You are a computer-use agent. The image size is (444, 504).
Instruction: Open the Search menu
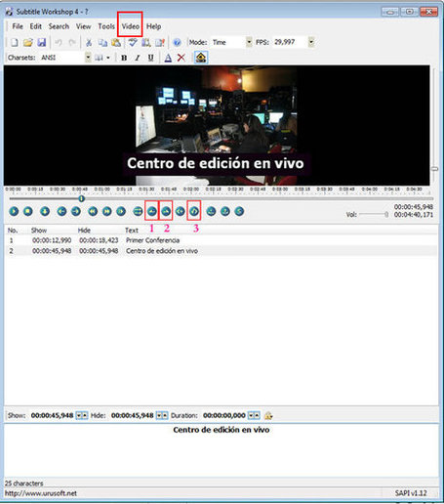point(59,26)
